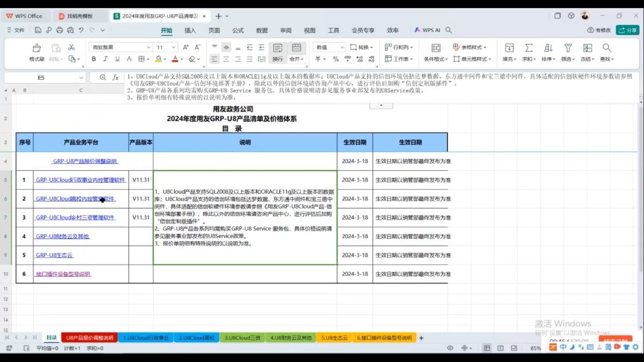Open the font color picker
Image resolution: width=644 pixels, height=362 pixels.
pyautogui.click(x=181, y=60)
